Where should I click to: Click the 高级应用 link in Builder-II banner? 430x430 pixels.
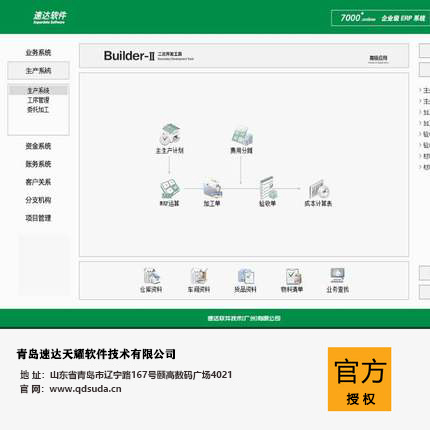pyautogui.click(x=378, y=59)
